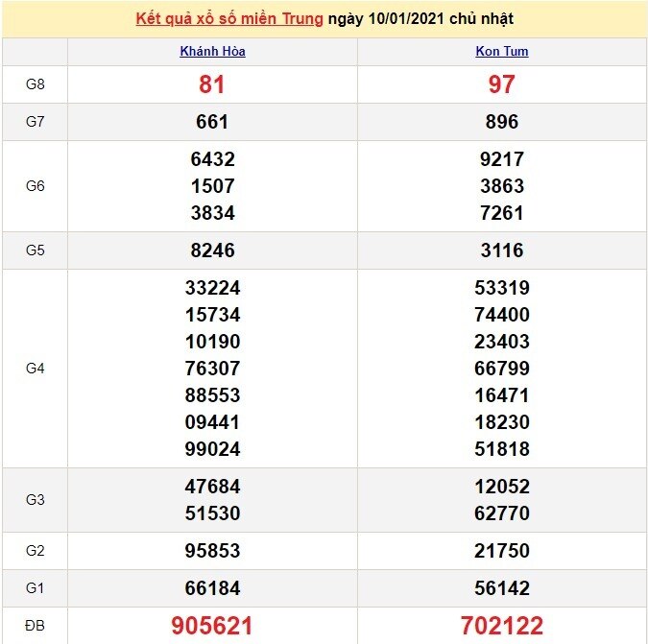
Task: Select the G7 number 661
Action: 212,122
